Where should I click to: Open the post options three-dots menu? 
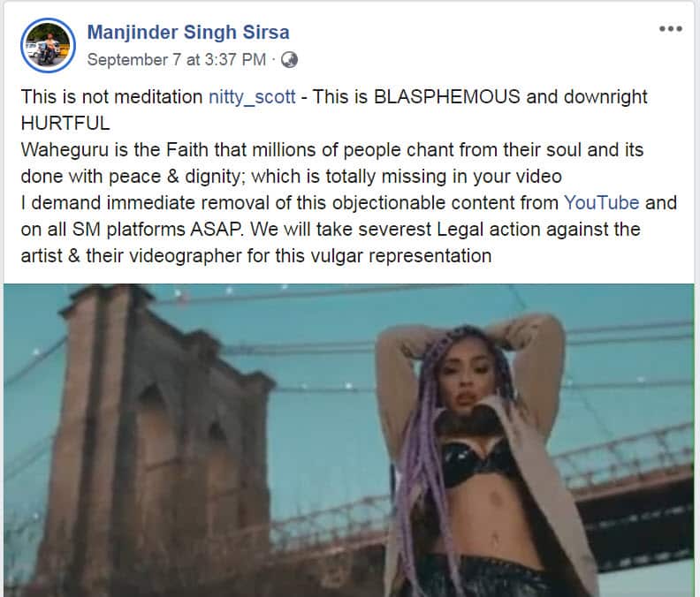pos(671,29)
